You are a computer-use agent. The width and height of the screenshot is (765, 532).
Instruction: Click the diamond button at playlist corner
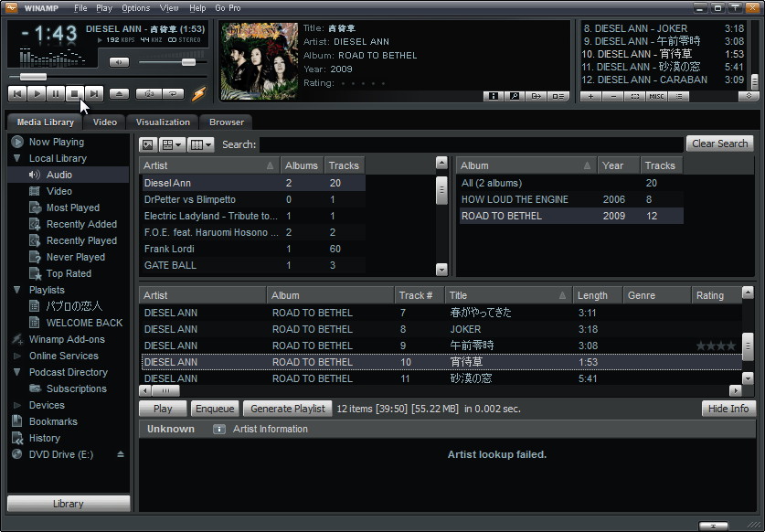click(x=749, y=96)
